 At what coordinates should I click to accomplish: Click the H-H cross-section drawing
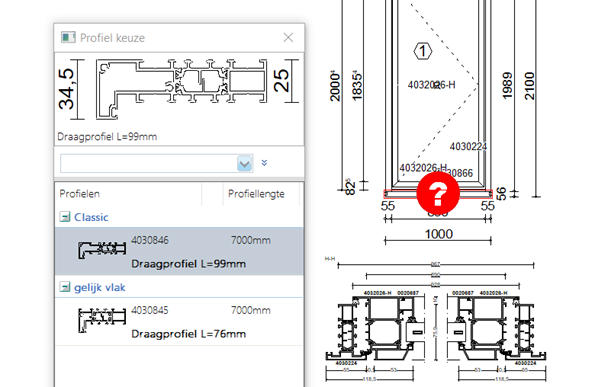pos(436,321)
